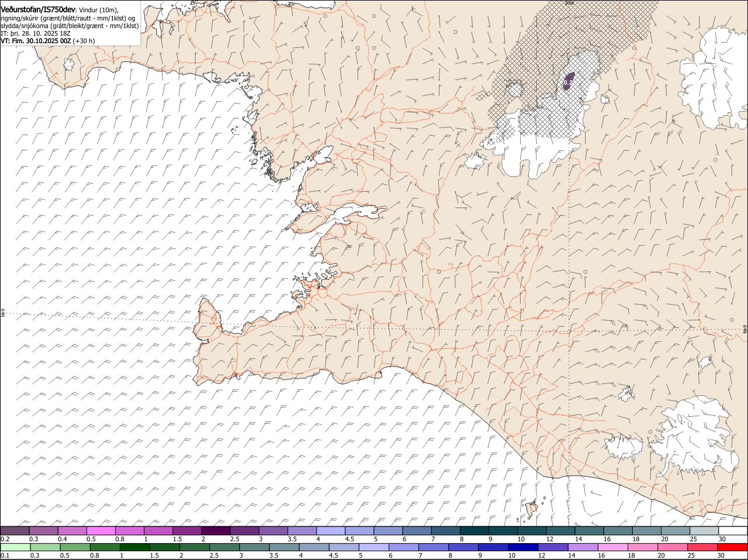This screenshot has height=560, width=748.
Task: Click the upper legend swatch starting at 0.2
Action: (x=15, y=531)
